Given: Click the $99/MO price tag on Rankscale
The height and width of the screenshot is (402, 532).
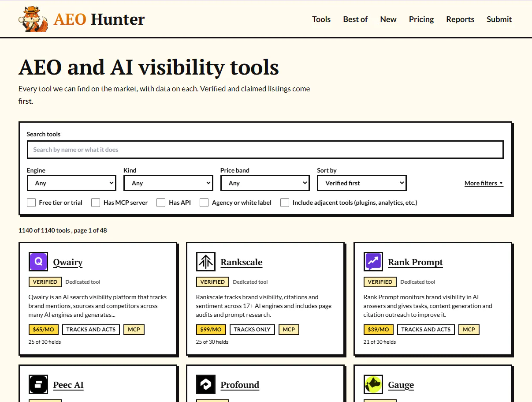Looking at the screenshot, I should 211,330.
